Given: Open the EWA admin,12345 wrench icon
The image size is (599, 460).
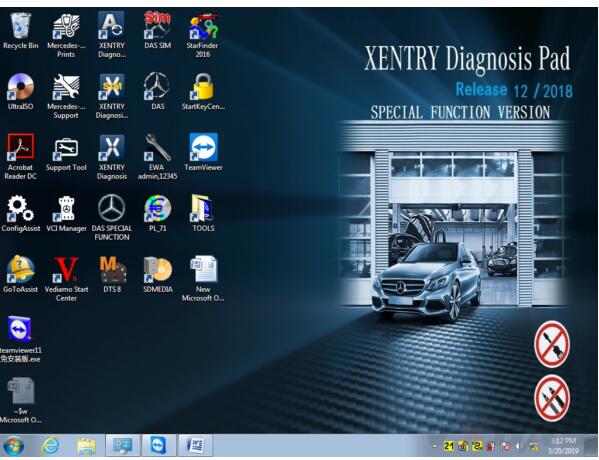Looking at the screenshot, I should pos(157,157).
